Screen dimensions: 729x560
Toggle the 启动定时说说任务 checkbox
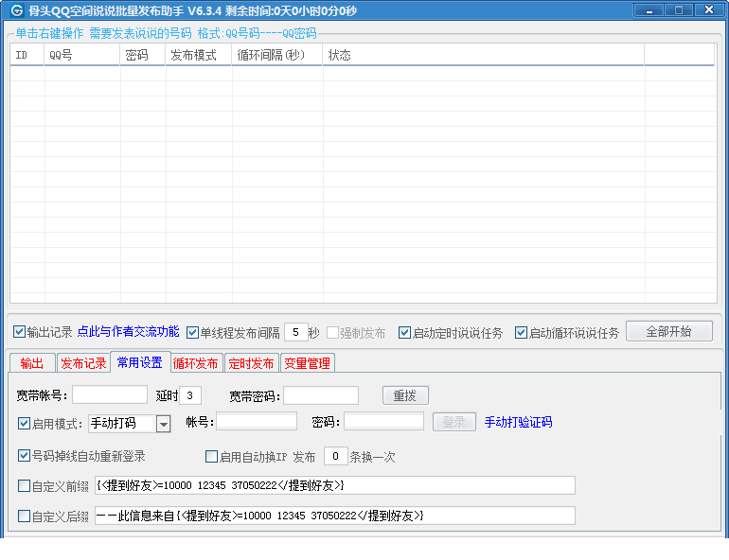click(x=404, y=332)
